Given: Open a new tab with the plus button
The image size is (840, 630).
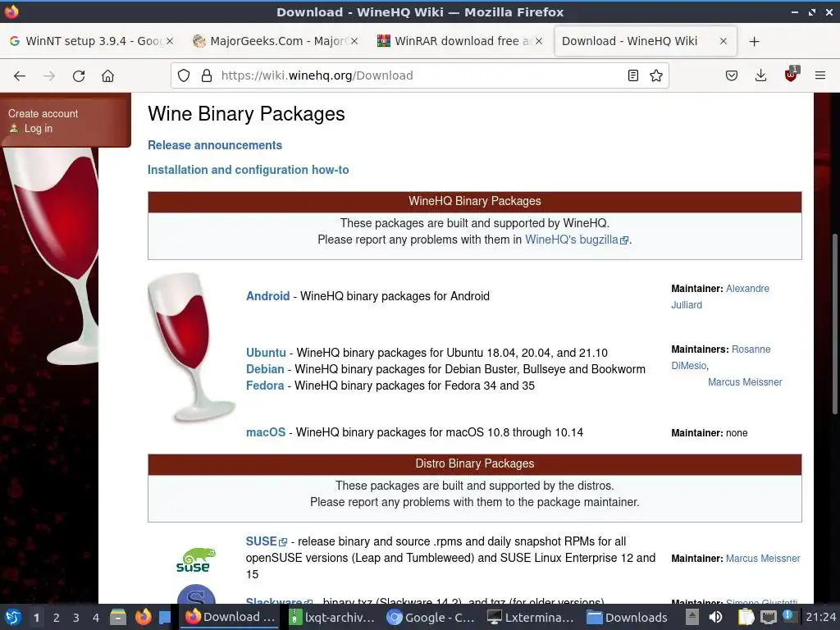Looking at the screenshot, I should [755, 41].
